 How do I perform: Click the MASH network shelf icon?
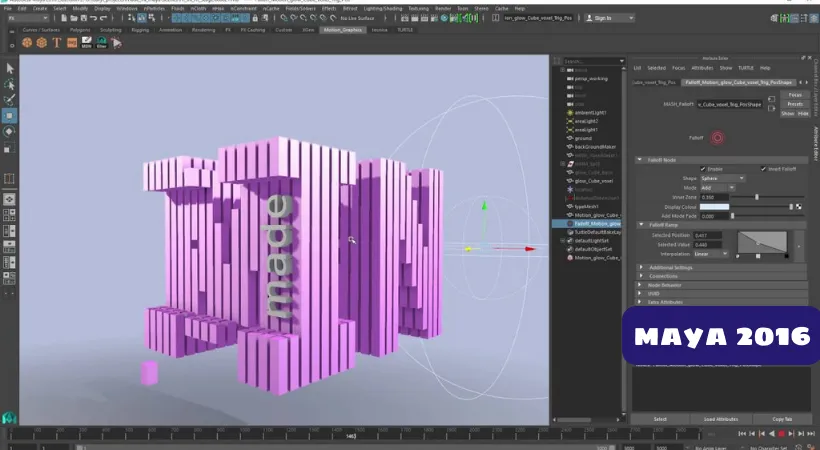point(86,42)
